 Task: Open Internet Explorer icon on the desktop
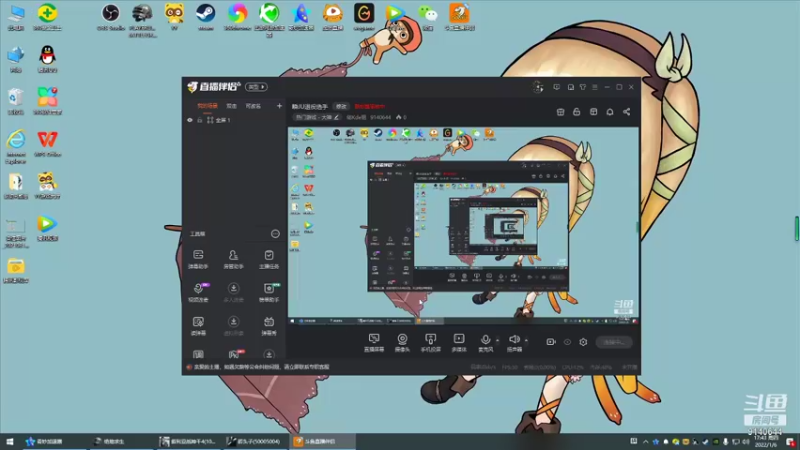(16, 146)
